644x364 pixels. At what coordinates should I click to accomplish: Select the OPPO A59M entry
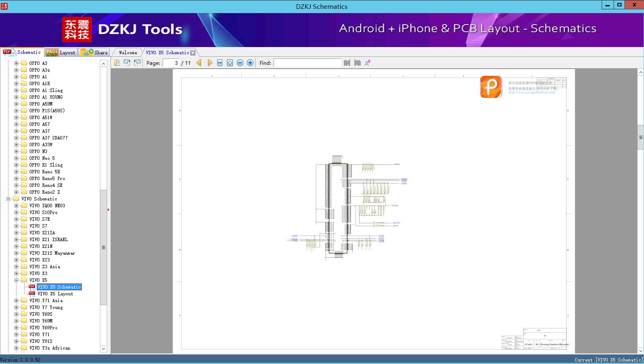point(41,104)
